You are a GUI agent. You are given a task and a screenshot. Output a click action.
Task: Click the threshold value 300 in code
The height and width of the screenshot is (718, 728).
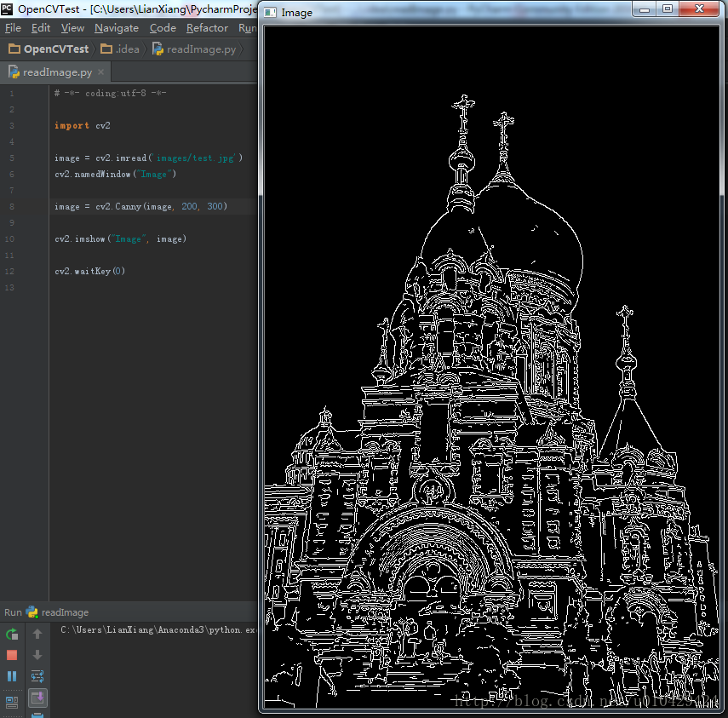tap(215, 206)
